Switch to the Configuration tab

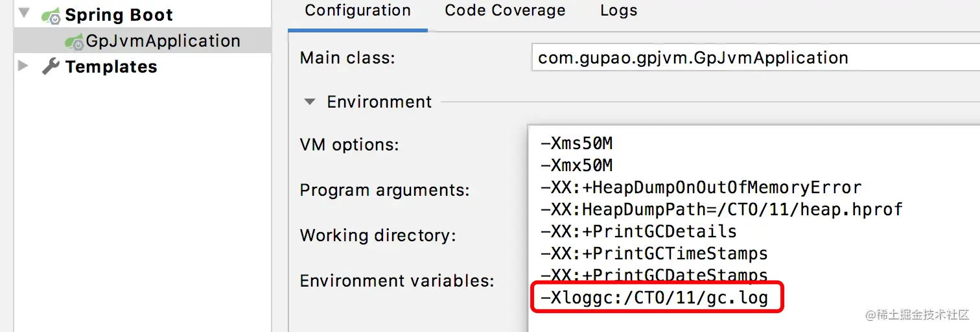tap(358, 11)
